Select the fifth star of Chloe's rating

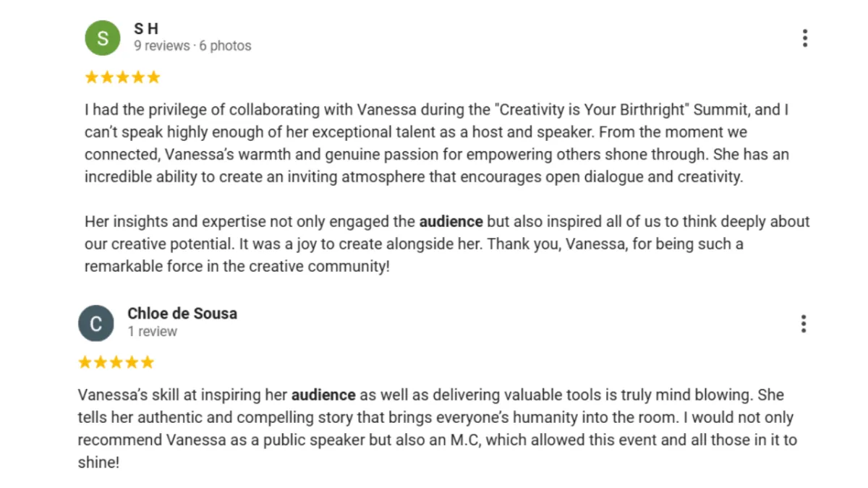[x=147, y=362]
